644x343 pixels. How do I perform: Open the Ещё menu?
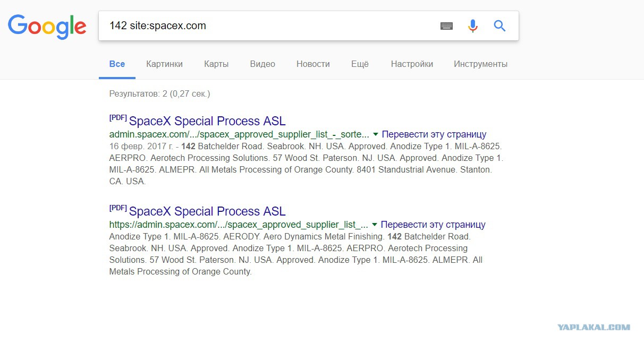(x=360, y=64)
